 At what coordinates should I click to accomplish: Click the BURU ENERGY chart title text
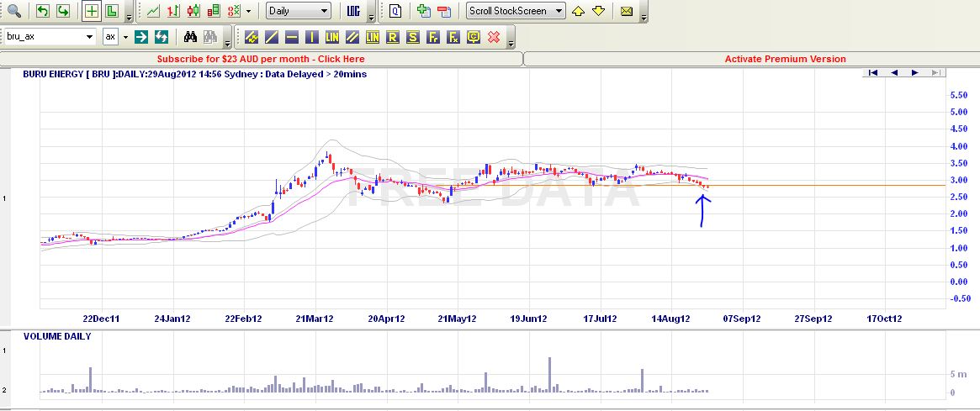pyautogui.click(x=194, y=74)
